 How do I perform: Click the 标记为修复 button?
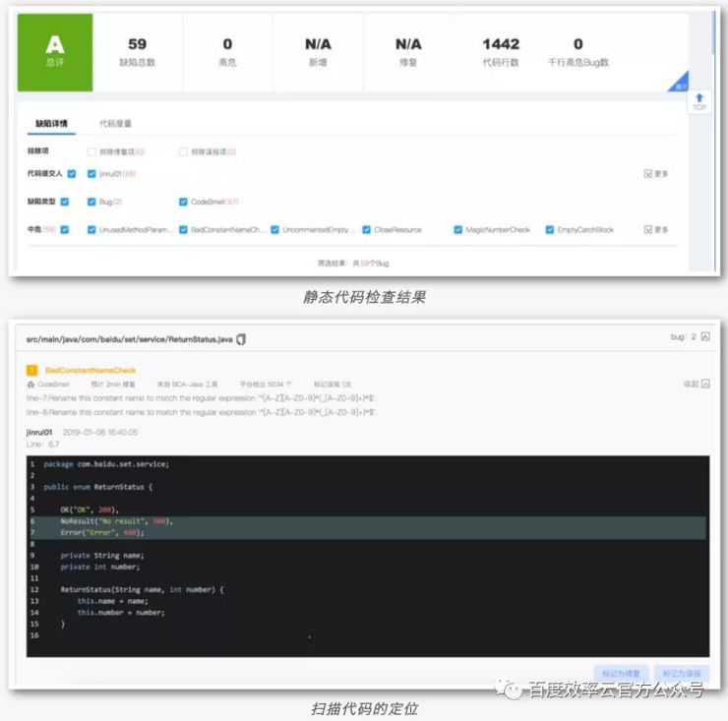621,673
